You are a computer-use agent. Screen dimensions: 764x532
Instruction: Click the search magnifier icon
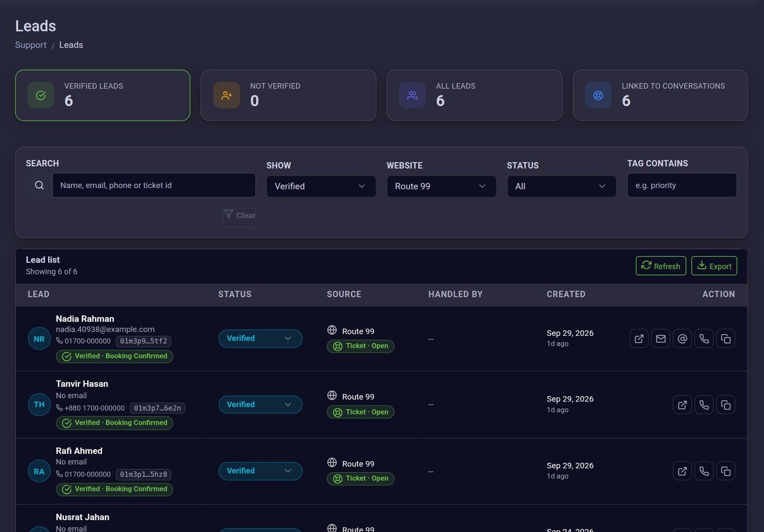click(x=39, y=185)
